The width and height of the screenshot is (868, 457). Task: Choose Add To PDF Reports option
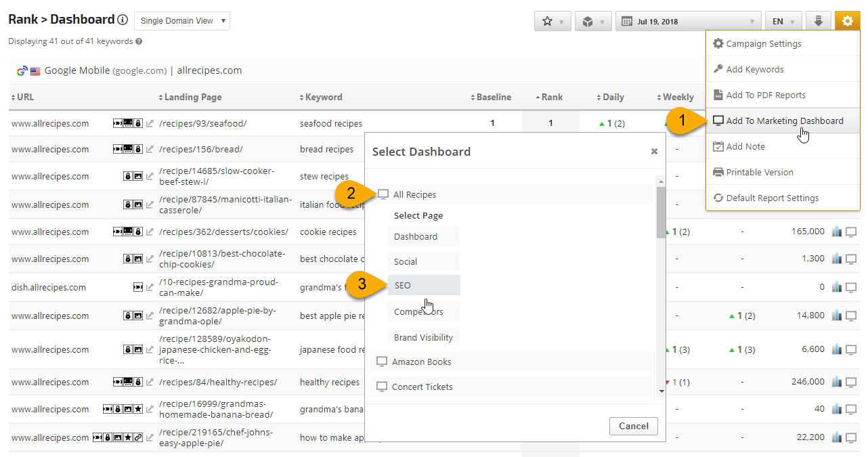[x=765, y=95]
